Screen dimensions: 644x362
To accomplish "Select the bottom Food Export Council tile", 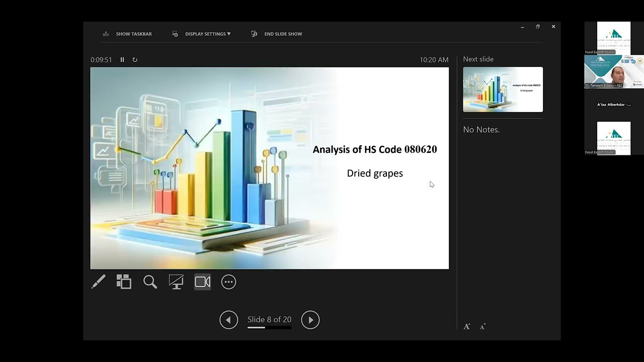I will click(x=614, y=138).
